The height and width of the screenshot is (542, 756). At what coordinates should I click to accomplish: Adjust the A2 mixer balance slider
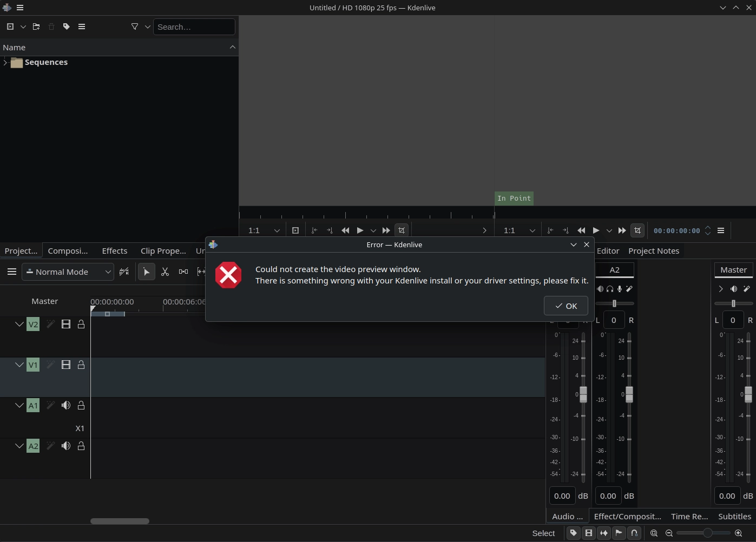pos(614,303)
